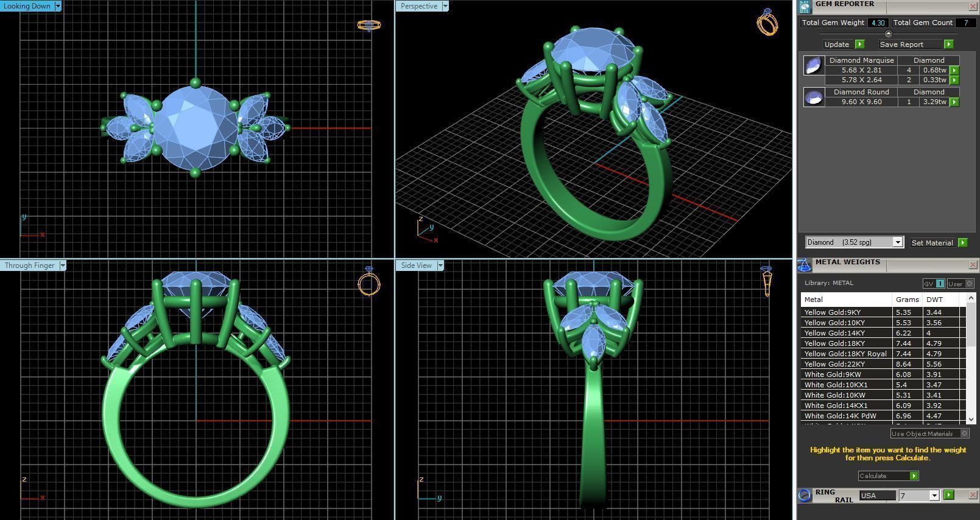Screen dimensions: 980x520
Task: Open the Through Finger viewport dropdown arrow
Action: 62,265
